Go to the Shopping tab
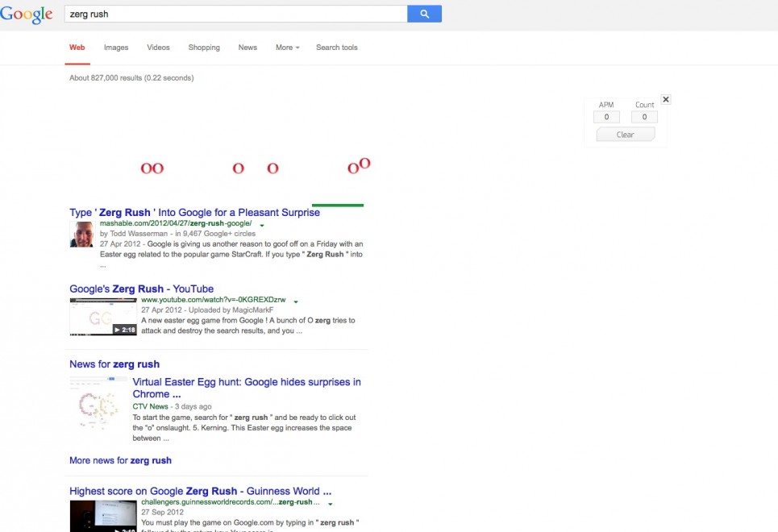The width and height of the screenshot is (778, 532). 204,48
